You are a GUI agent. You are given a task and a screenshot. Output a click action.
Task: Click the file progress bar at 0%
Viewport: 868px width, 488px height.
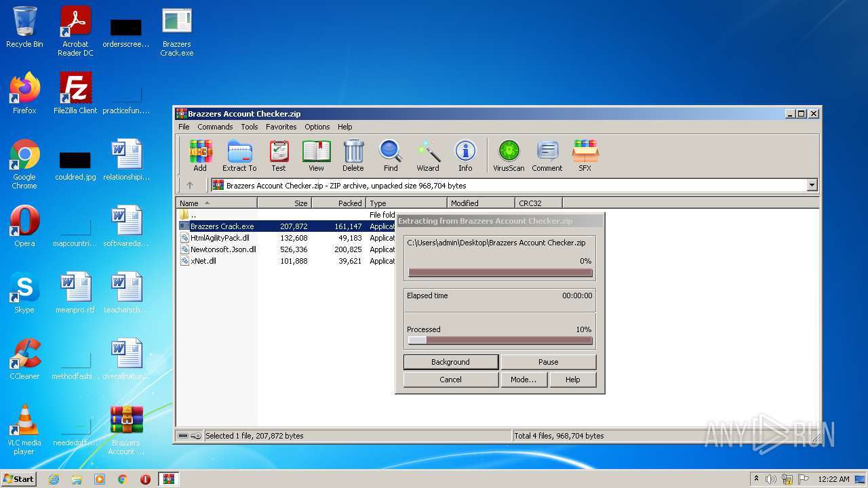tap(500, 273)
